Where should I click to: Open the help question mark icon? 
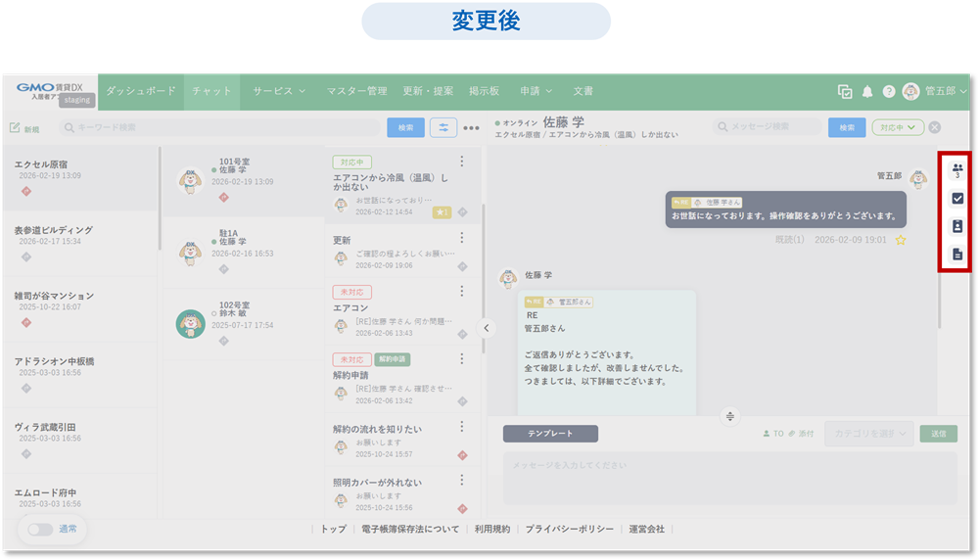[889, 92]
